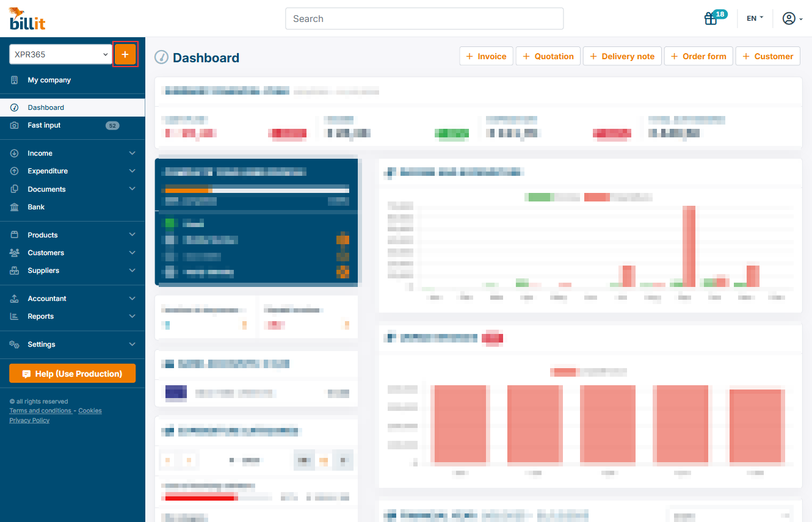Viewport: 812px width, 522px height.
Task: Expand the Income menu chevron
Action: click(x=132, y=153)
